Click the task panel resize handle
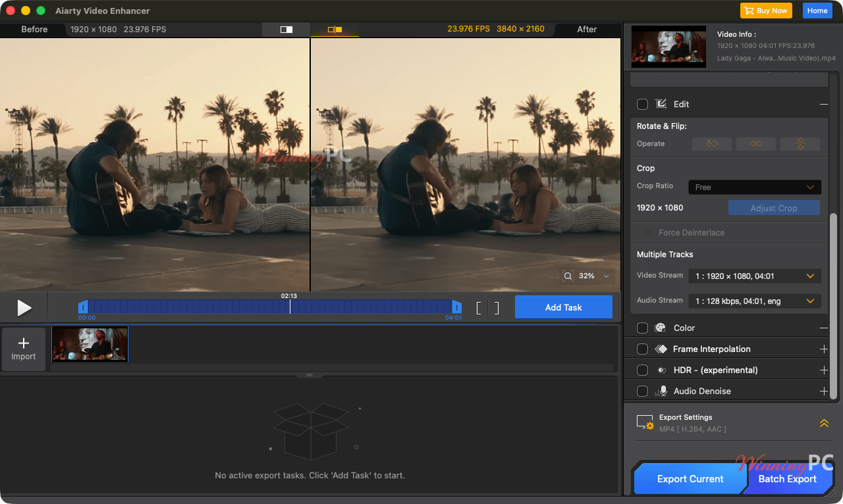Screen dimensions: 843x504 tap(310, 375)
